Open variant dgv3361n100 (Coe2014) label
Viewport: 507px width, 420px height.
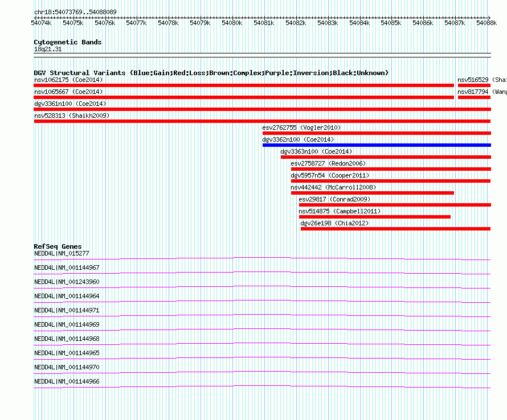pyautogui.click(x=70, y=104)
